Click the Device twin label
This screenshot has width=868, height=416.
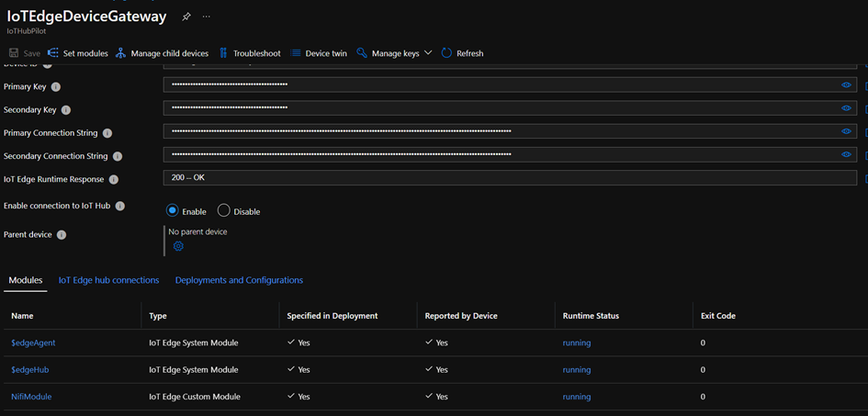(326, 53)
